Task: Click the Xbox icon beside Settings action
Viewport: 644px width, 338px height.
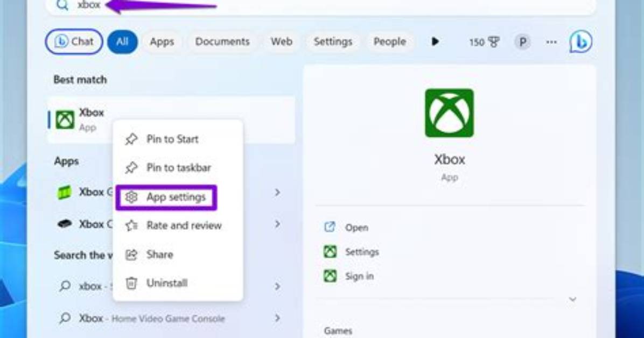Action: coord(330,251)
